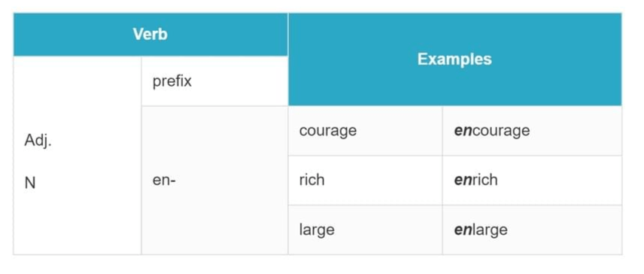644x274 pixels.
Task: Click the word courage
Action: point(328,131)
